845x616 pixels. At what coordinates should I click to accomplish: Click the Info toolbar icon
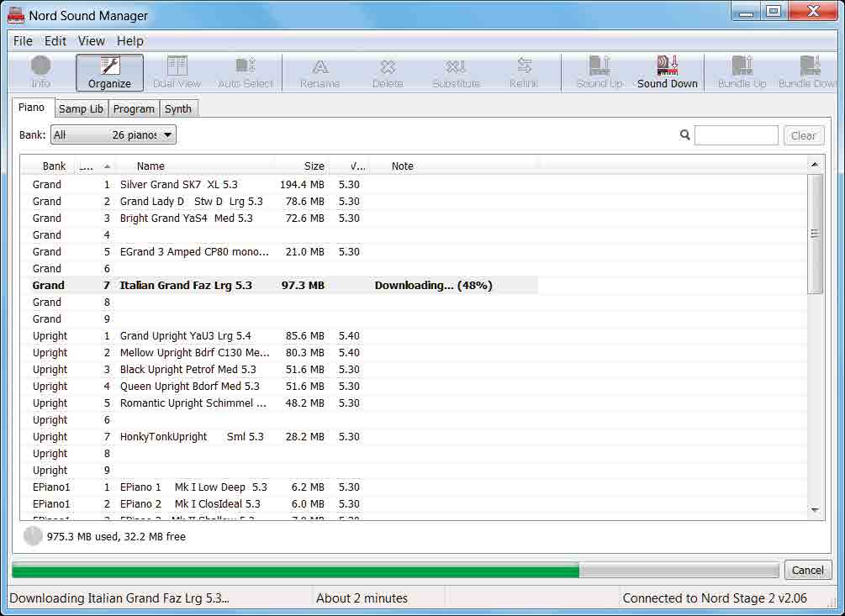click(x=41, y=72)
